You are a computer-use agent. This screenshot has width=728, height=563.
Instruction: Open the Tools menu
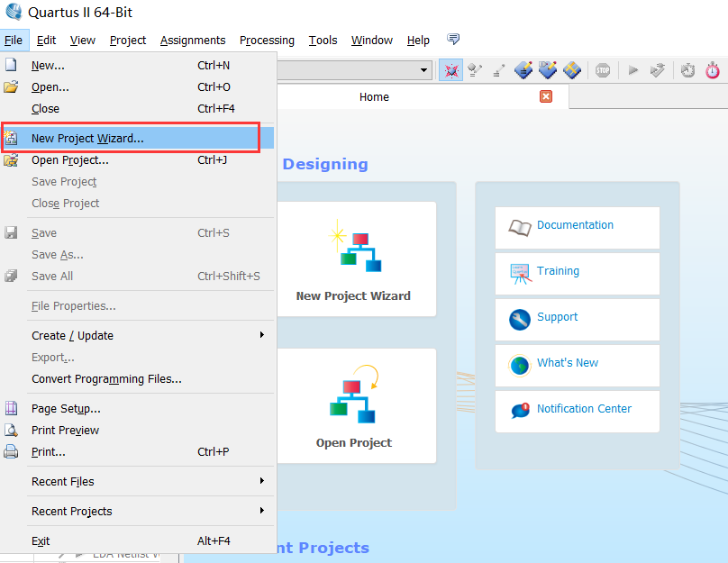coord(323,41)
